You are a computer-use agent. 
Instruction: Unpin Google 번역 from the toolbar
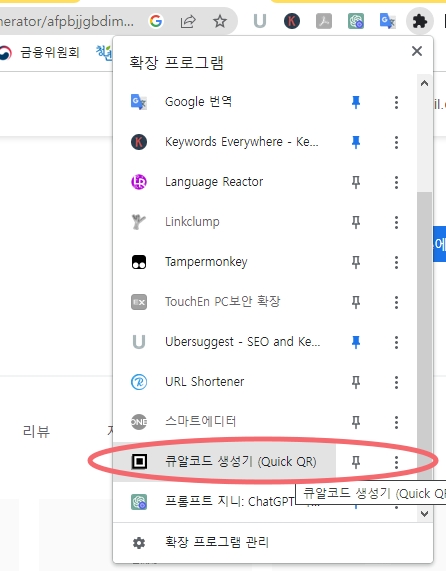(x=356, y=102)
